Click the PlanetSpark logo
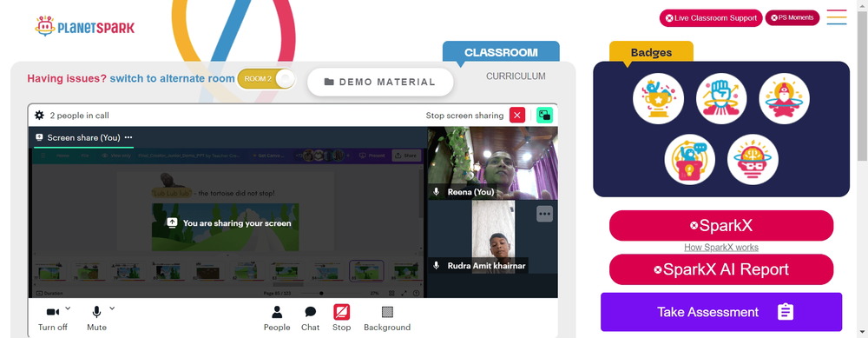Viewport: 868px width, 338px height. click(x=85, y=26)
